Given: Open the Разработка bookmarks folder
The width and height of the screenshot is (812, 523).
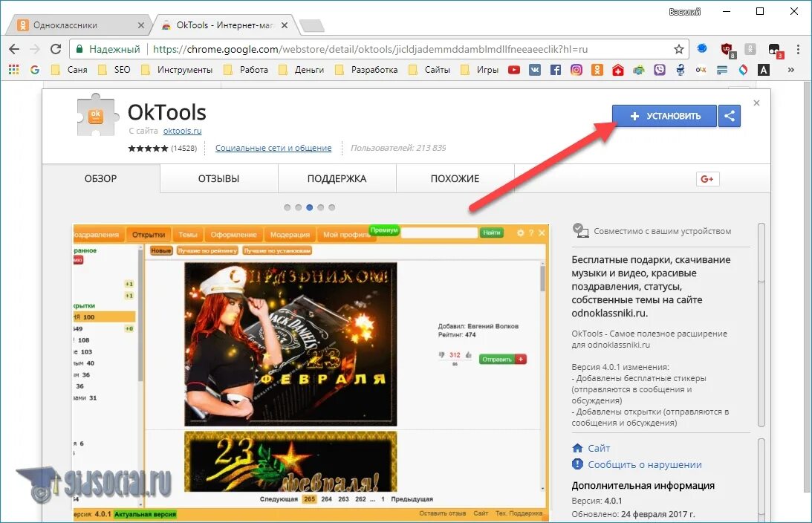Looking at the screenshot, I should [x=367, y=70].
